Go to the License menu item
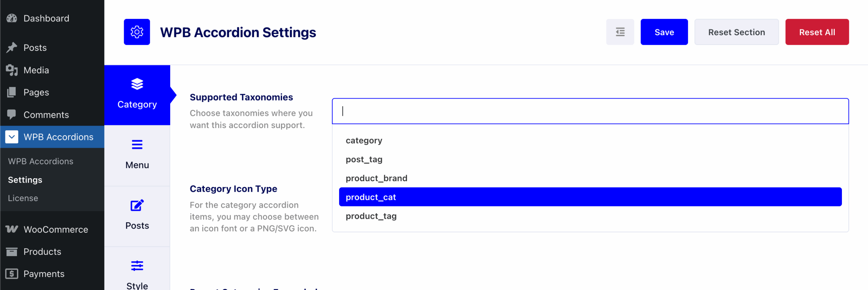Screen dimensions: 868x290 pyautogui.click(x=23, y=198)
